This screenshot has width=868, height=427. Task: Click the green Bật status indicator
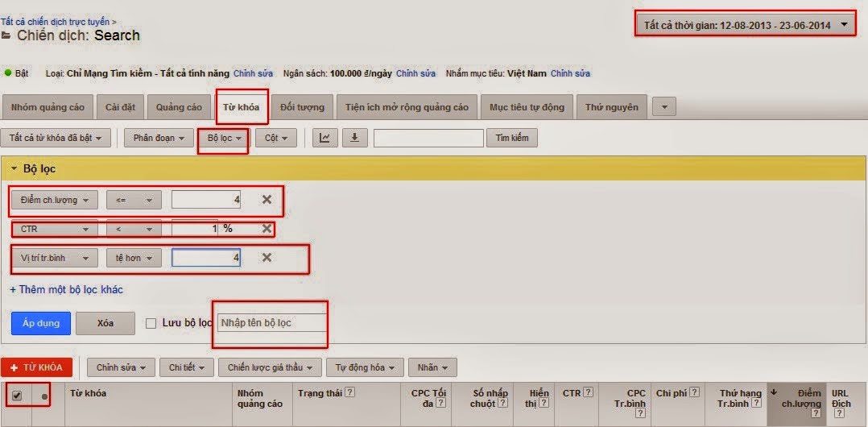pyautogui.click(x=8, y=73)
